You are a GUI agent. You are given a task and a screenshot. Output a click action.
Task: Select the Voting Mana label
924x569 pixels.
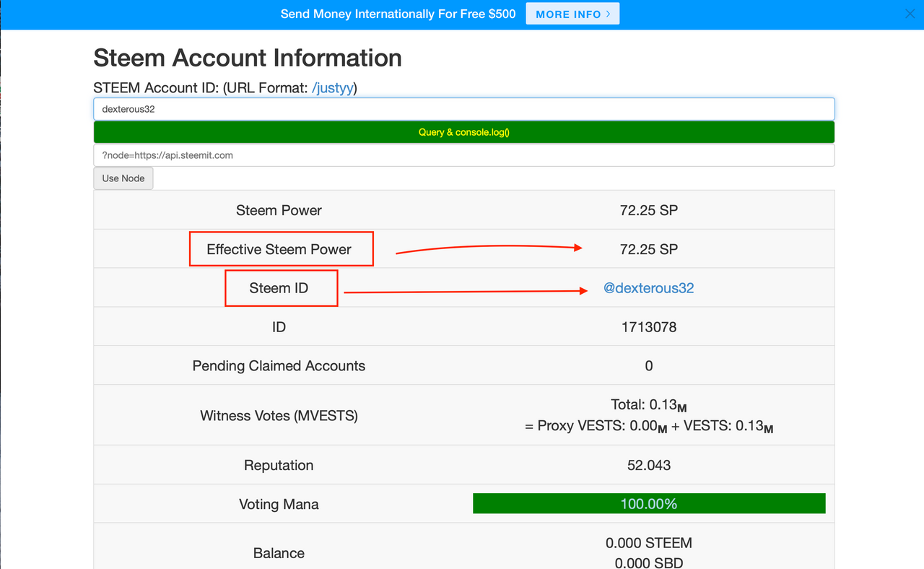(279, 504)
